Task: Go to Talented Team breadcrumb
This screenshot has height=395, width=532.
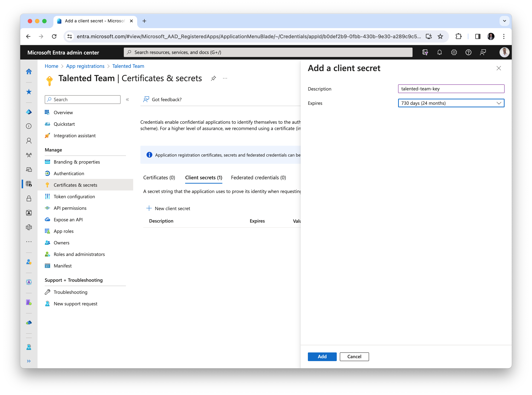Action: click(128, 66)
